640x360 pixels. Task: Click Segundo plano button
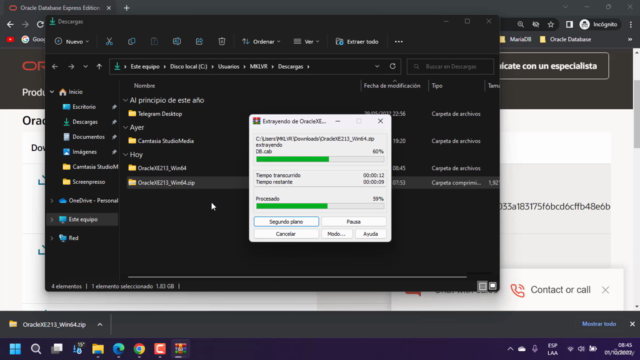(286, 222)
